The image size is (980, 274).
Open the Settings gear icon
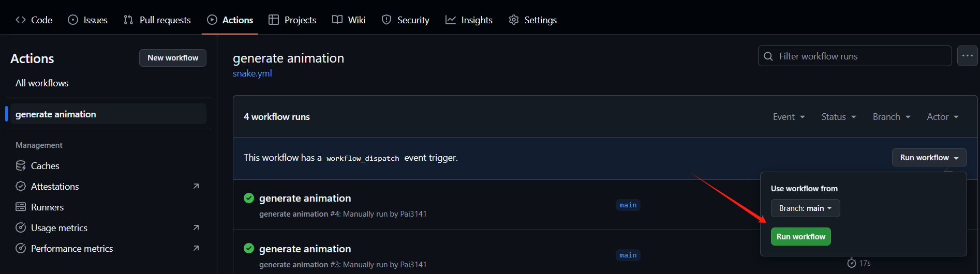514,20
